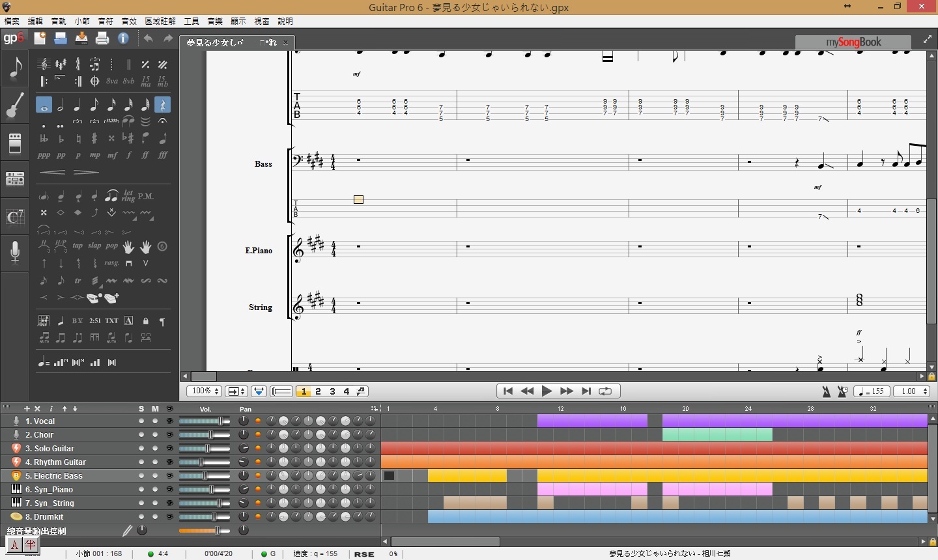Click the count-in metronome with clock icon

click(x=842, y=391)
